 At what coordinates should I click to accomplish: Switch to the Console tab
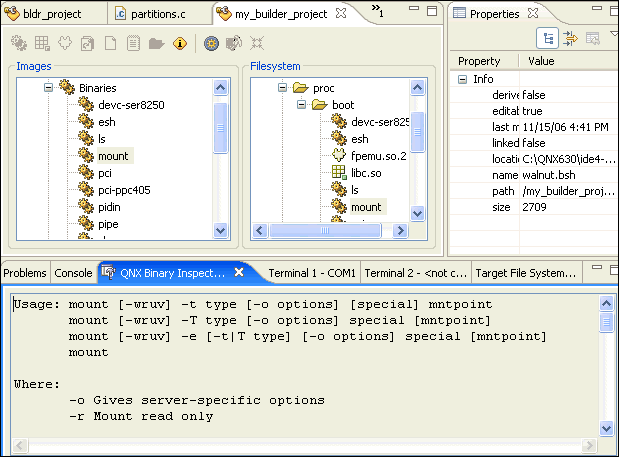coord(73,272)
